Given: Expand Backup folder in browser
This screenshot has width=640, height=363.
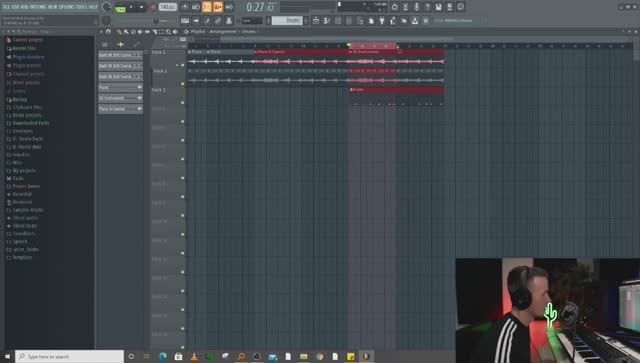Looking at the screenshot, I should 17,99.
